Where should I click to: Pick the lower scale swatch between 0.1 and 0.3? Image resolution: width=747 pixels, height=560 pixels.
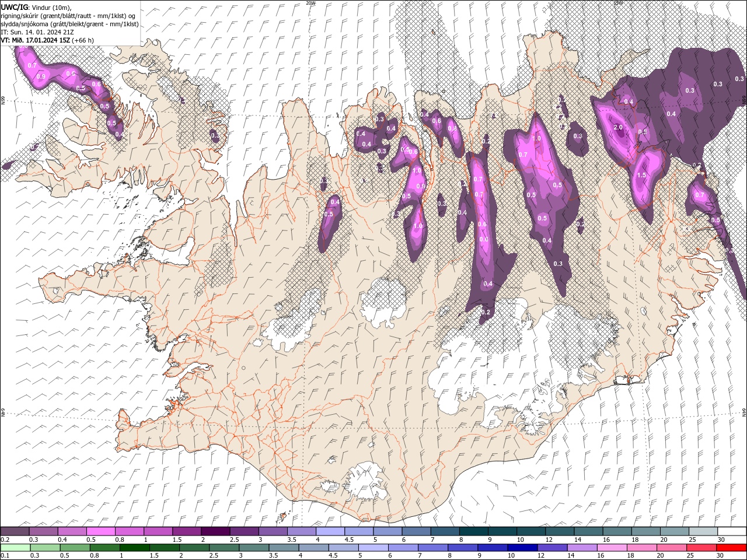[x=15, y=548]
